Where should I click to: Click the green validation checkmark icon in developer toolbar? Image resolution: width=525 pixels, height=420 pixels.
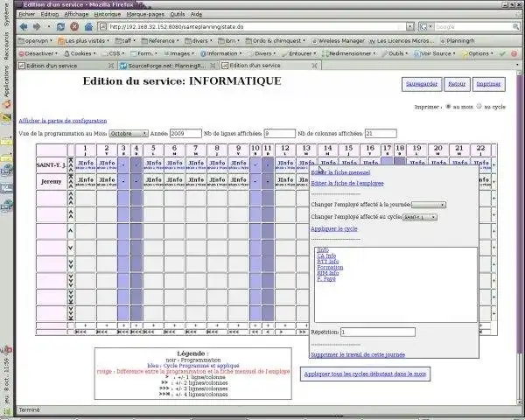502,53
